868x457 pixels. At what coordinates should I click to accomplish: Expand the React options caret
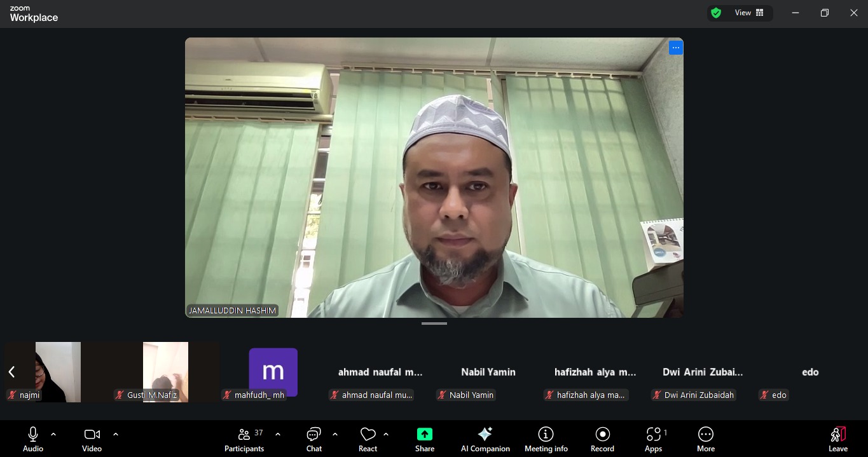386,434
